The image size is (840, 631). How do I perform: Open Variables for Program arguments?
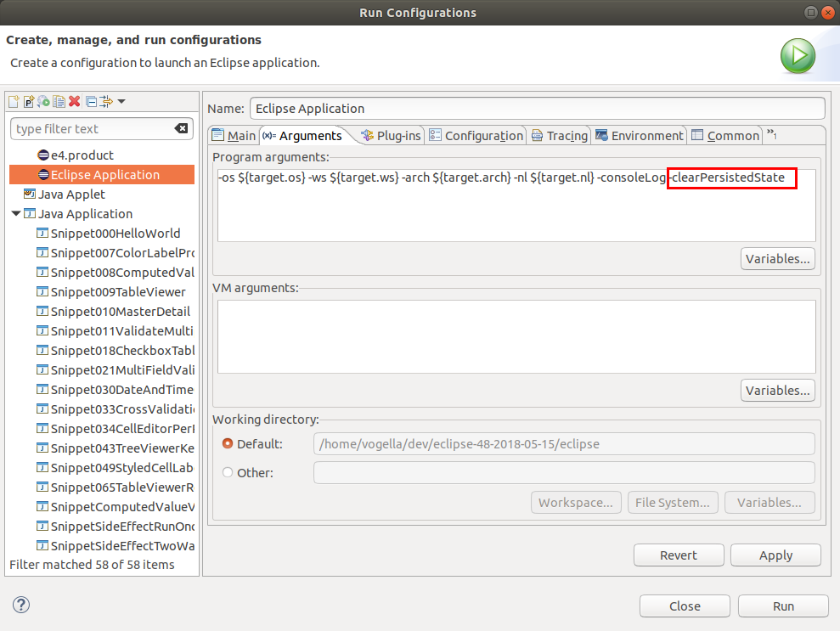778,259
